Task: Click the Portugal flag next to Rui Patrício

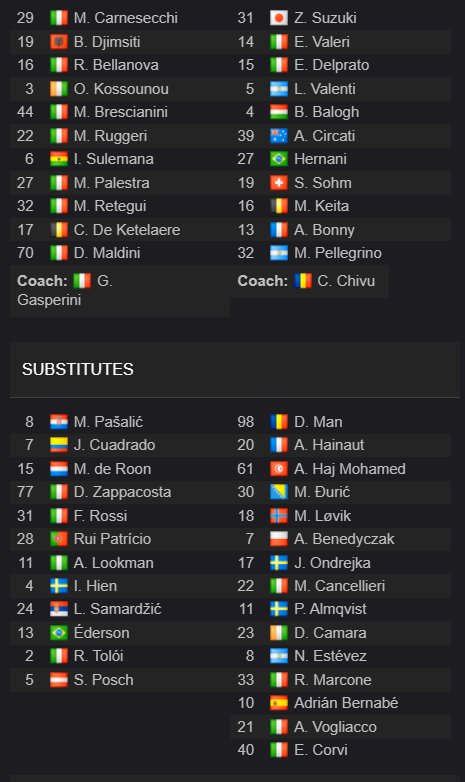Action: [x=59, y=539]
